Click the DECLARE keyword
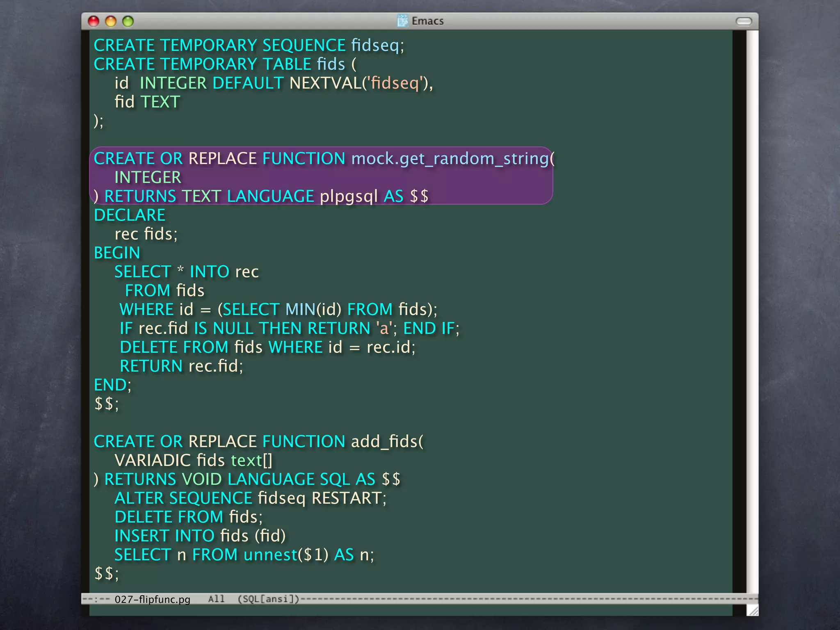This screenshot has width=840, height=630. pos(130,215)
